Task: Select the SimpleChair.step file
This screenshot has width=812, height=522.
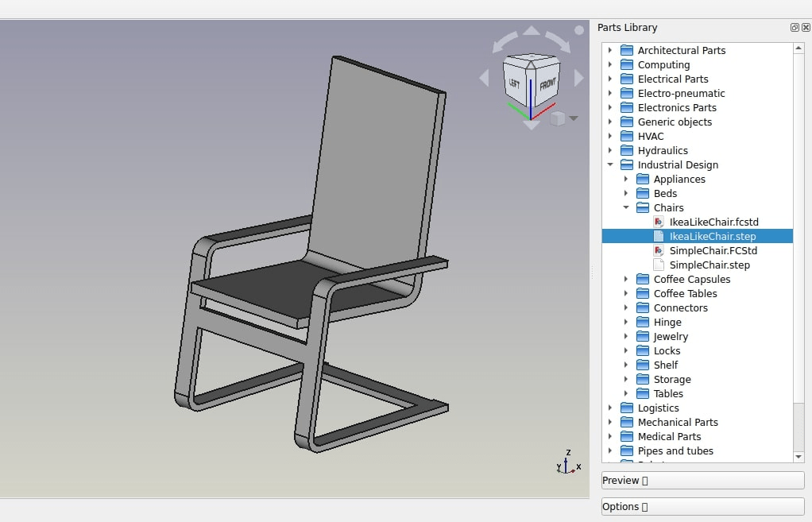Action: [706, 265]
